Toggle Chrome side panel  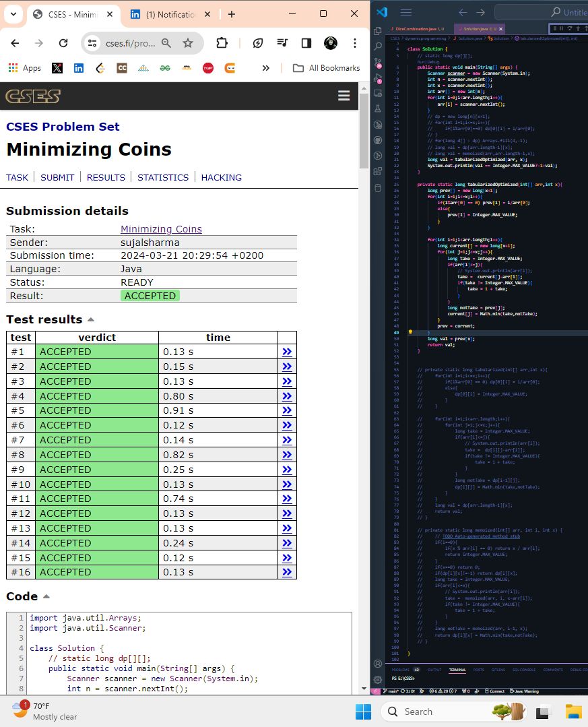tap(306, 43)
